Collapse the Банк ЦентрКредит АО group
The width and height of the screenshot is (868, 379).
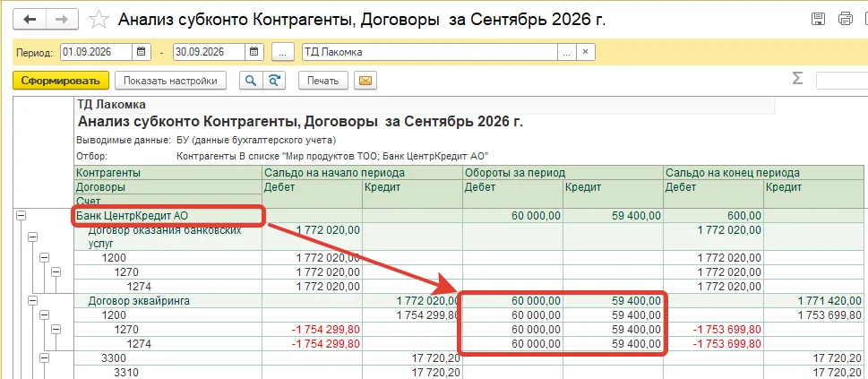click(22, 216)
